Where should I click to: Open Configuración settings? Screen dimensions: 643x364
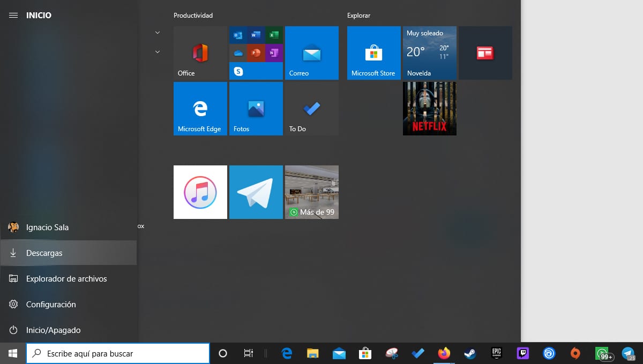69,305
